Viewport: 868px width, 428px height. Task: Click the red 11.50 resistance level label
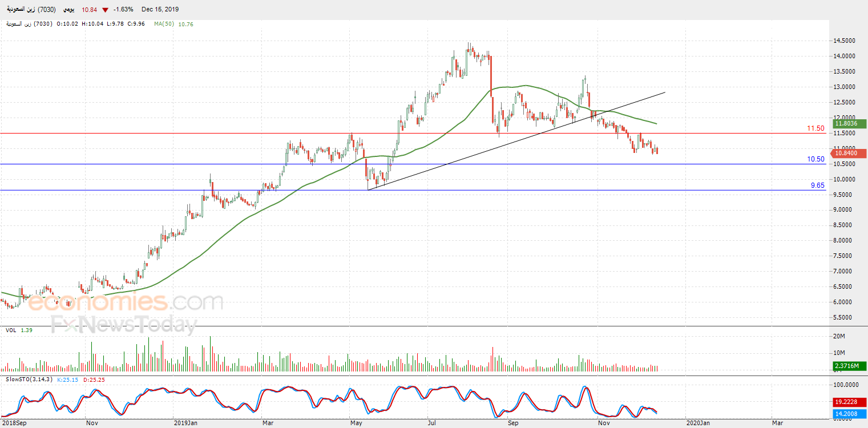pos(816,128)
